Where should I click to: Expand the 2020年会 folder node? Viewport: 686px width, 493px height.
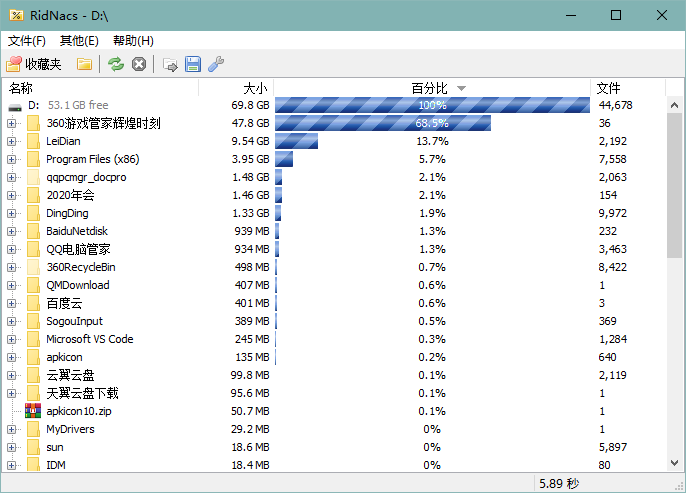[x=11, y=195]
